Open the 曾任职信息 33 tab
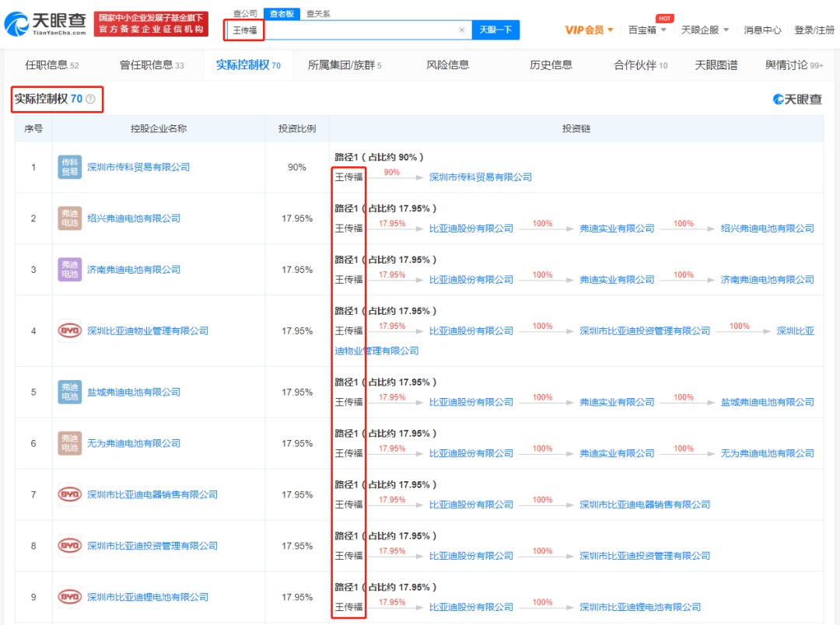840x625 pixels. pos(152,65)
